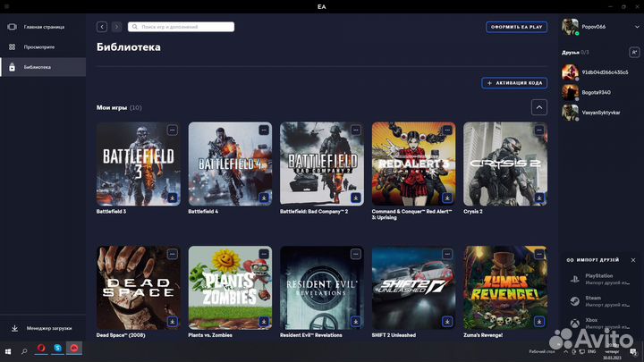Download Resident Evil Revelations via download icon
Screen dimensions: 644x362
click(356, 322)
